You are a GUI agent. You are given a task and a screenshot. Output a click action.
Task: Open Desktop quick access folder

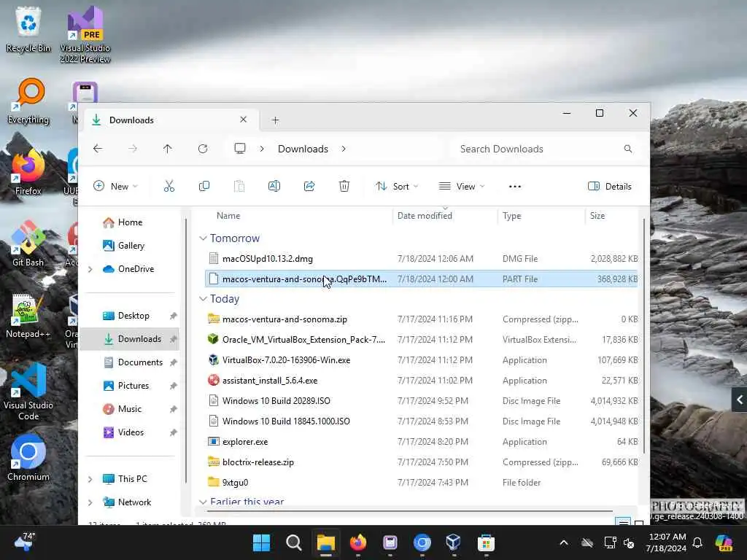click(133, 316)
